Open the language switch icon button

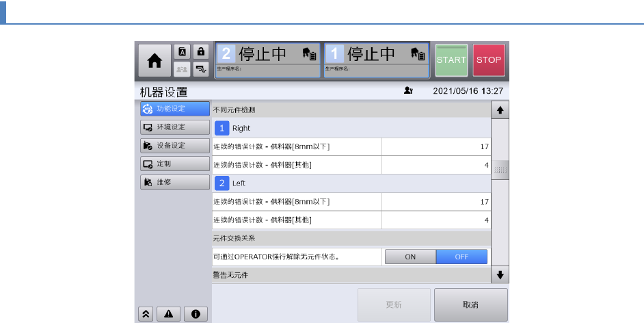[182, 52]
